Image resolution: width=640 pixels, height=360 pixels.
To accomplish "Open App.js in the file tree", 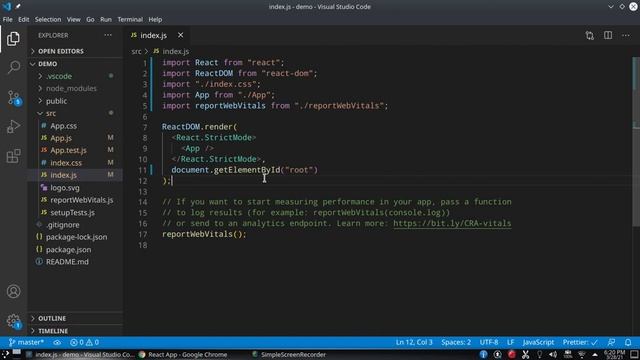I will pos(76,138).
